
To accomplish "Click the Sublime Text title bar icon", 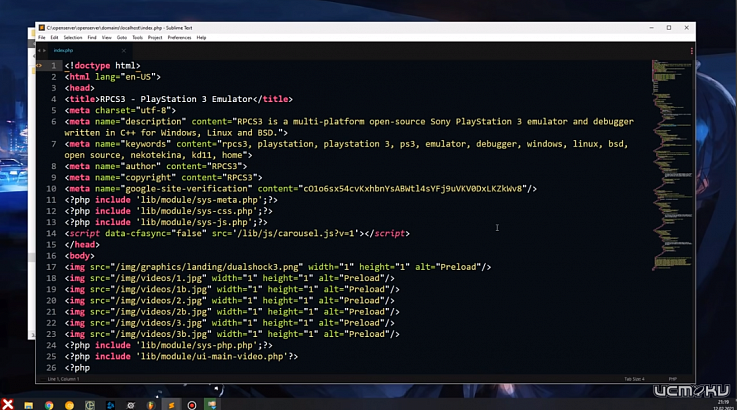I will point(41,27).
